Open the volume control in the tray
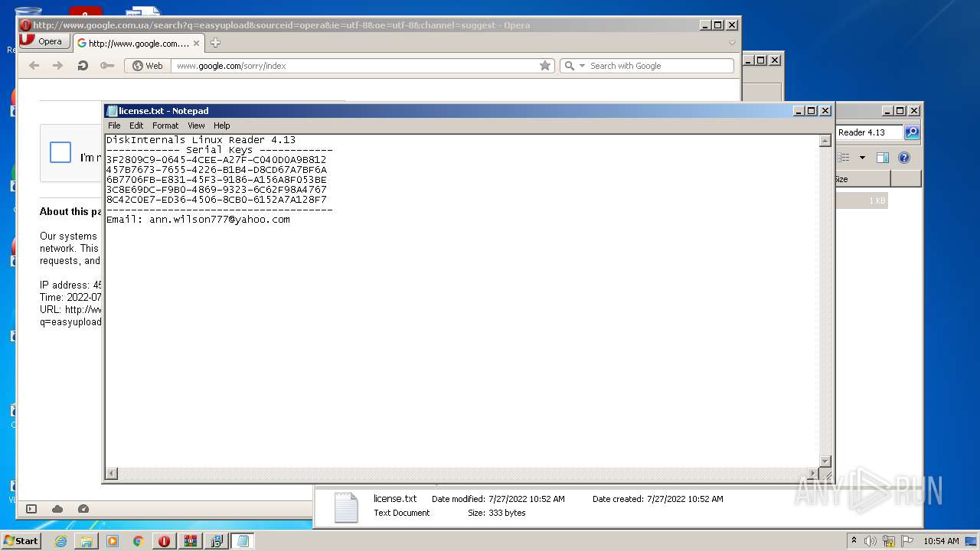Image resolution: width=980 pixels, height=551 pixels. [871, 541]
